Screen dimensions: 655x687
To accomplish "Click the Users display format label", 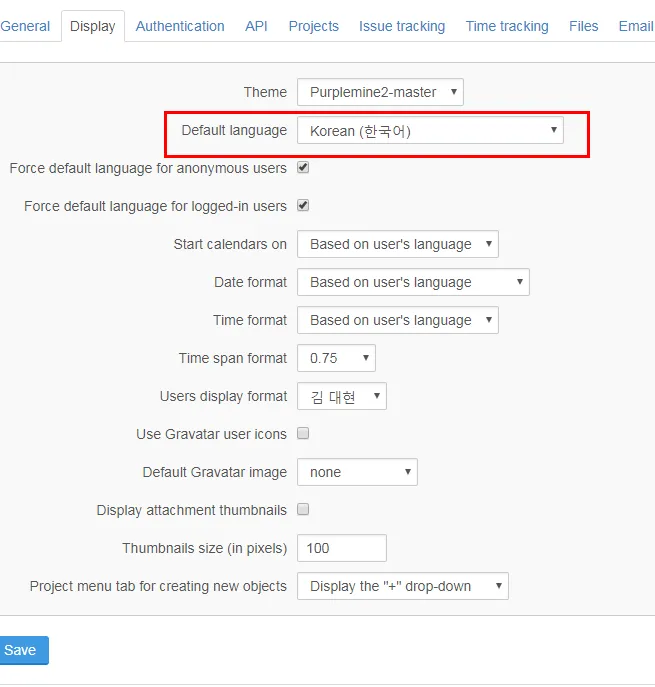I will pyautogui.click(x=223, y=397).
